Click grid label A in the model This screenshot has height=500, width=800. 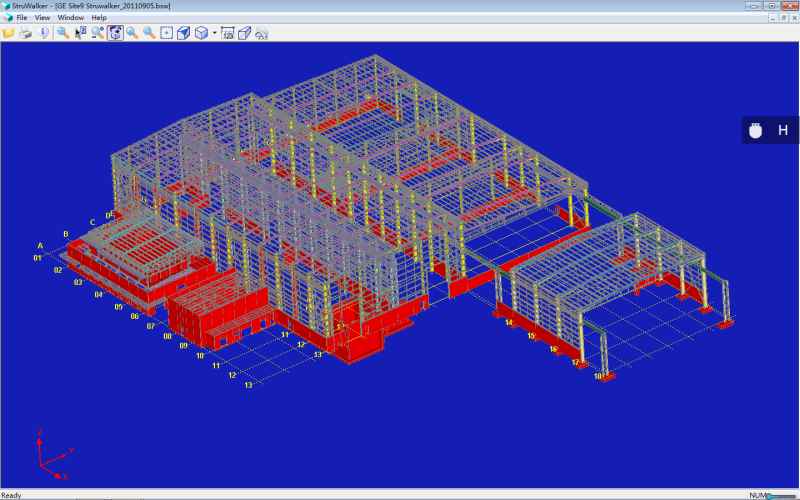[x=41, y=245]
